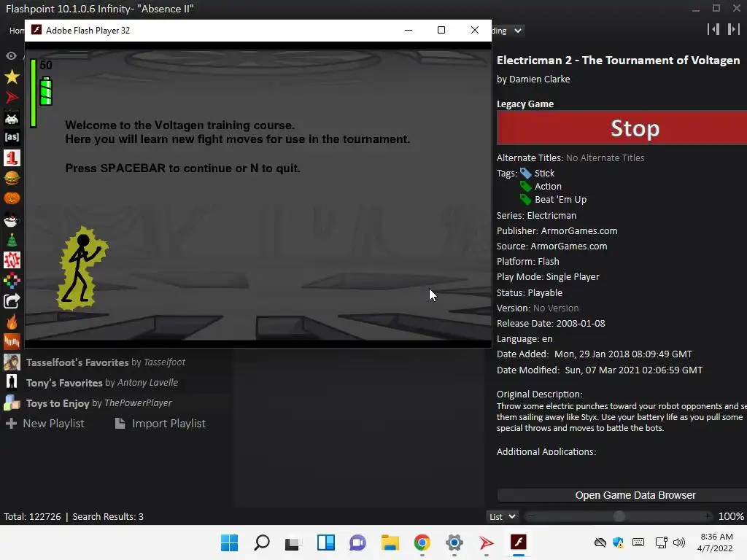The width and height of the screenshot is (747, 560).
Task: Select the hamburger playlist icon
Action: point(12,178)
